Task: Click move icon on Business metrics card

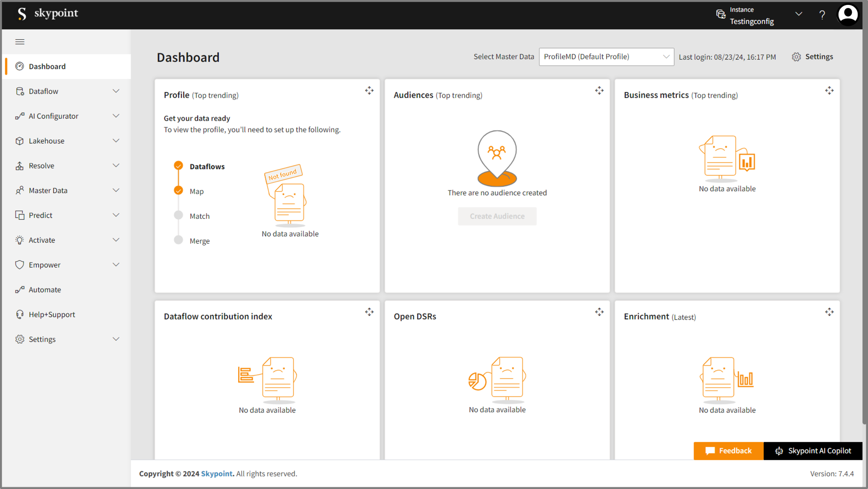Action: point(829,90)
